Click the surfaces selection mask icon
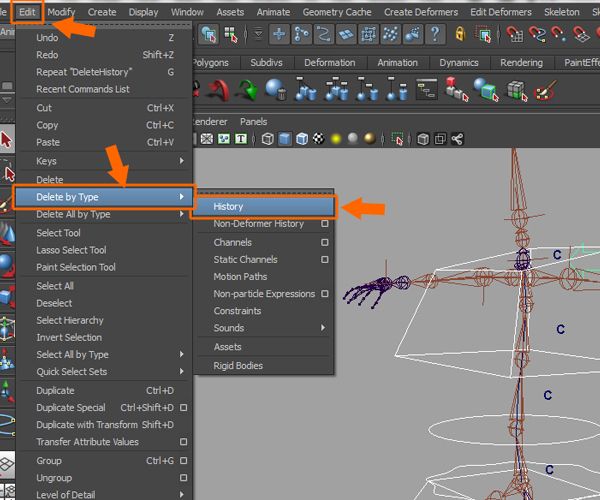This screenshot has height=500, width=600. point(346,35)
